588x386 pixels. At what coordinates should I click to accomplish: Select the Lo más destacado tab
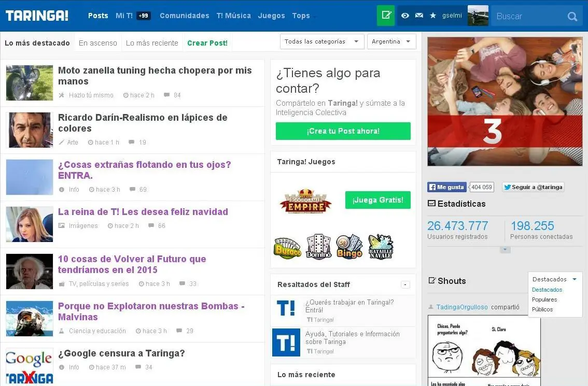point(37,43)
